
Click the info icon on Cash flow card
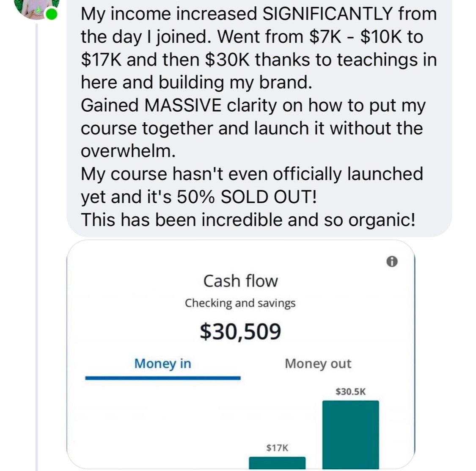392,262
